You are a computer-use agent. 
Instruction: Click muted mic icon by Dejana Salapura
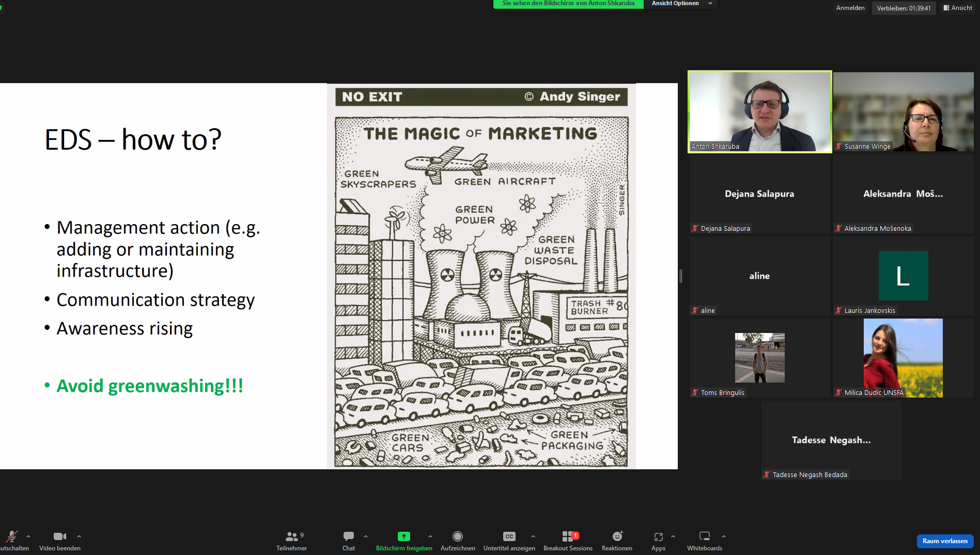(x=695, y=229)
